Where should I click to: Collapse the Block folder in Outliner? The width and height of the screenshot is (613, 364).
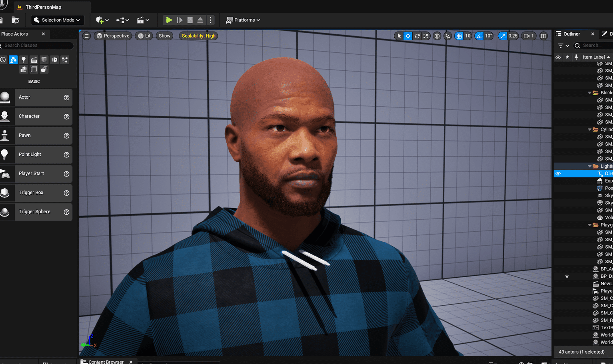pos(590,93)
